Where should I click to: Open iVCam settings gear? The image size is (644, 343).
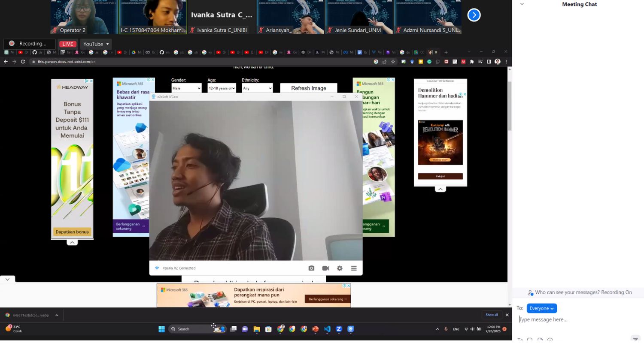point(340,268)
